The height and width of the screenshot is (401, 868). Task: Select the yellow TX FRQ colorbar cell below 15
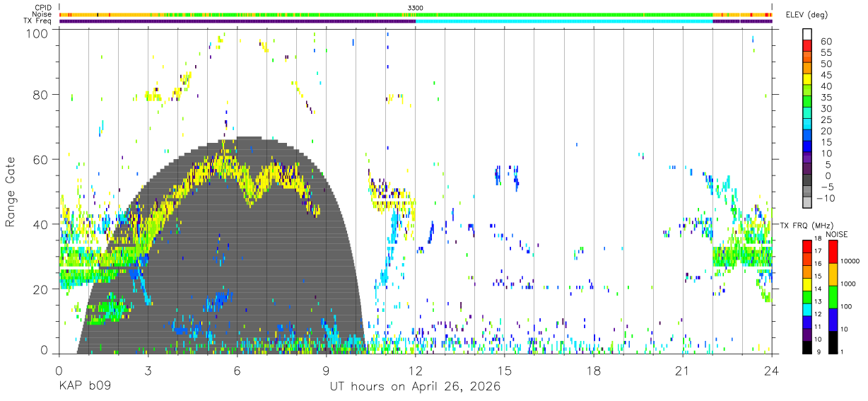[807, 284]
